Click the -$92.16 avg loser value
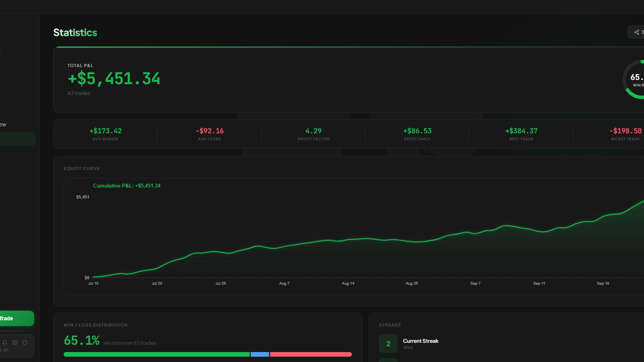The width and height of the screenshot is (644, 362). (210, 131)
